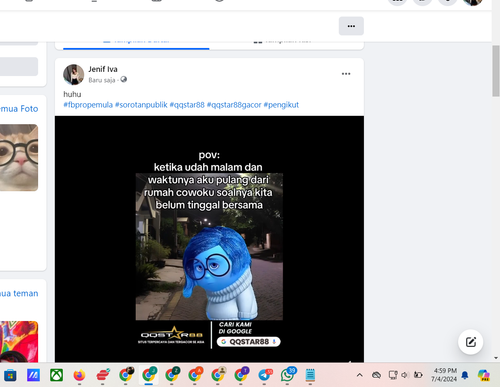This screenshot has width=500, height=387.
Task: Open the colorful friend thumbnail in sidebar
Action: tap(19, 341)
